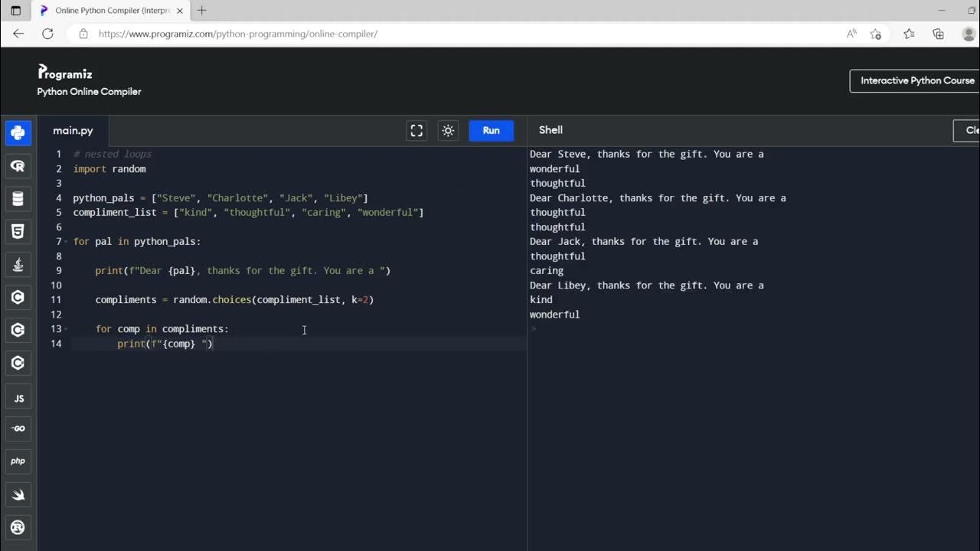Viewport: 980px width, 551px height.
Task: Open the Swift compiler icon
Action: (18, 494)
